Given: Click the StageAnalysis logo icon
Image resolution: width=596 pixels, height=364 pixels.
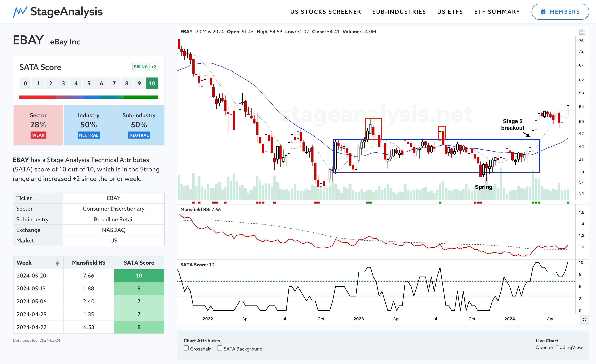Looking at the screenshot, I should 20,12.
